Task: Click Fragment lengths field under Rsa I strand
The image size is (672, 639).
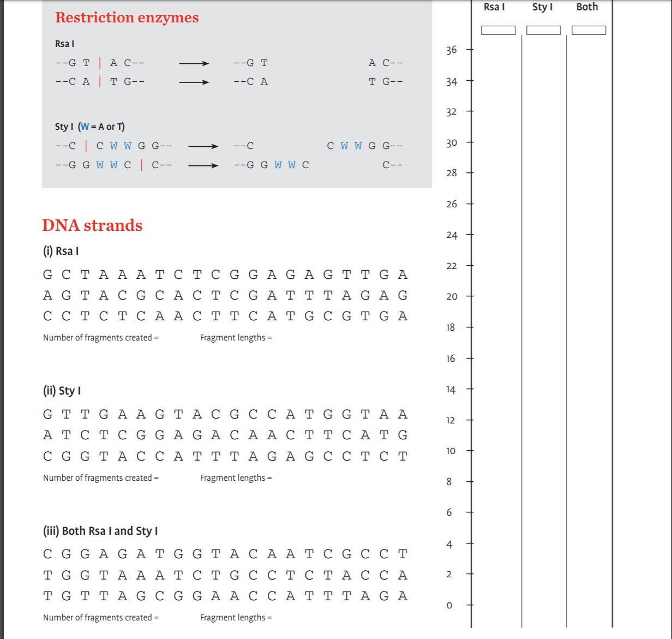Action: pos(236,338)
